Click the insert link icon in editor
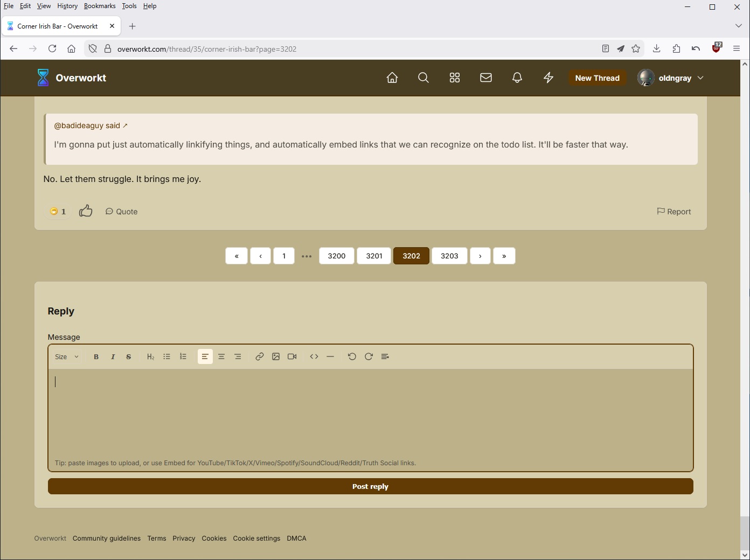Image resolution: width=750 pixels, height=560 pixels. [259, 356]
